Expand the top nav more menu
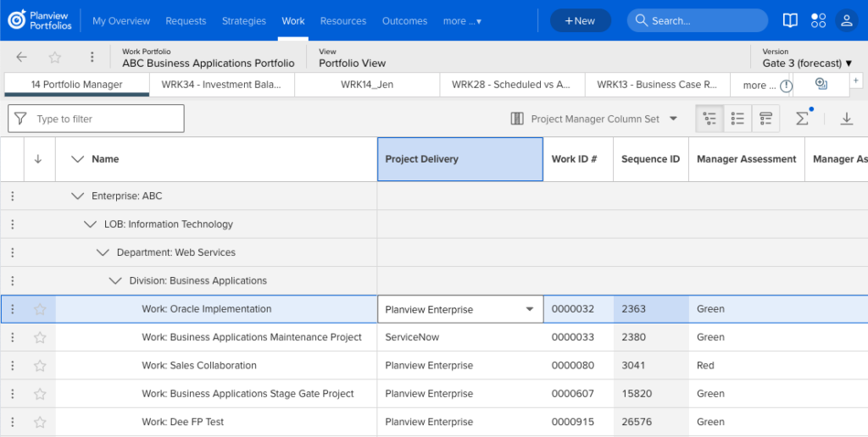Viewport: 868px width, 437px height. click(x=462, y=21)
